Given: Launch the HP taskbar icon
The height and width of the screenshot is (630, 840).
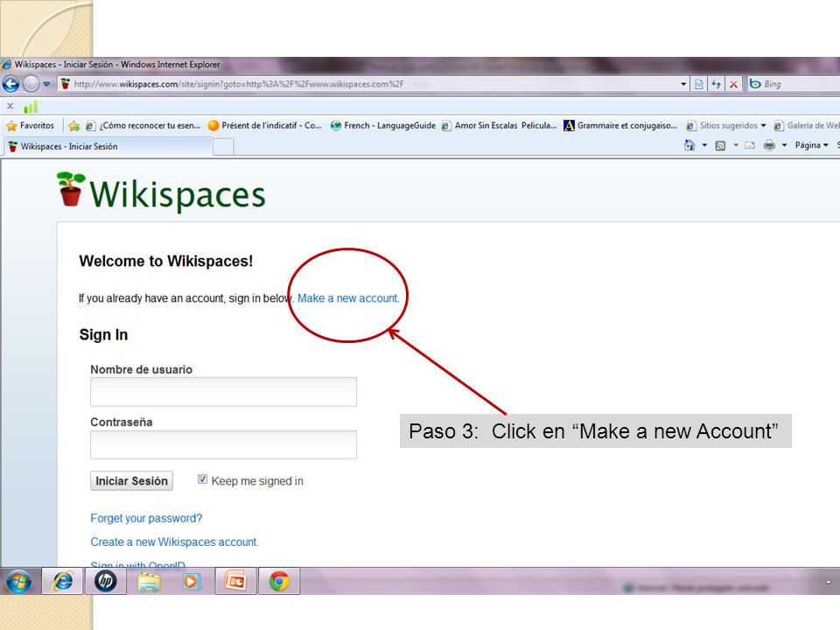Looking at the screenshot, I should [106, 581].
